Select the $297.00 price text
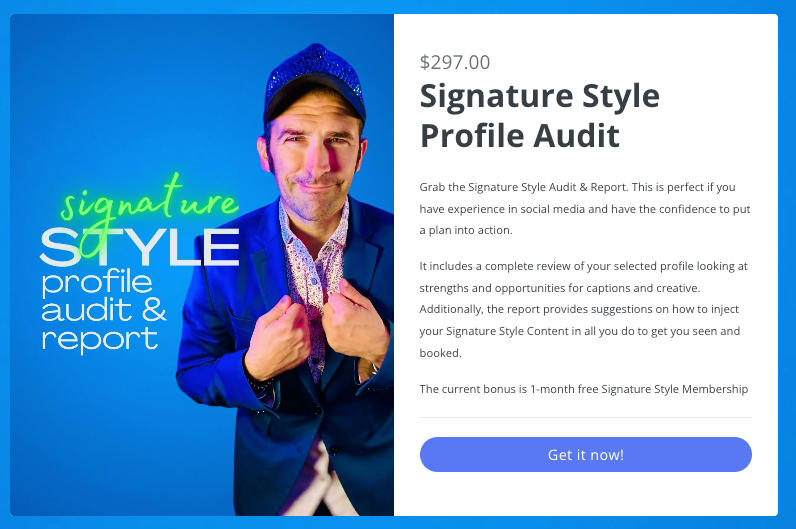796x529 pixels. click(x=454, y=62)
